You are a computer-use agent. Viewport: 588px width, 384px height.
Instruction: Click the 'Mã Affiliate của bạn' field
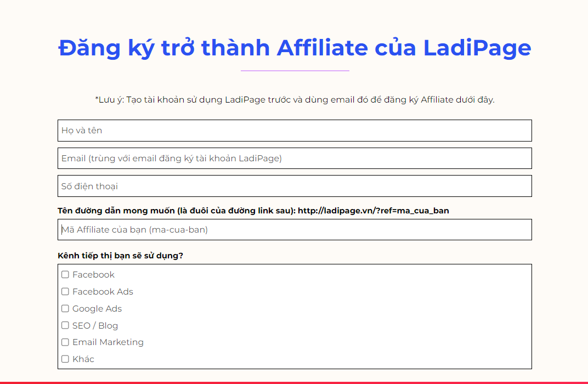[295, 229]
